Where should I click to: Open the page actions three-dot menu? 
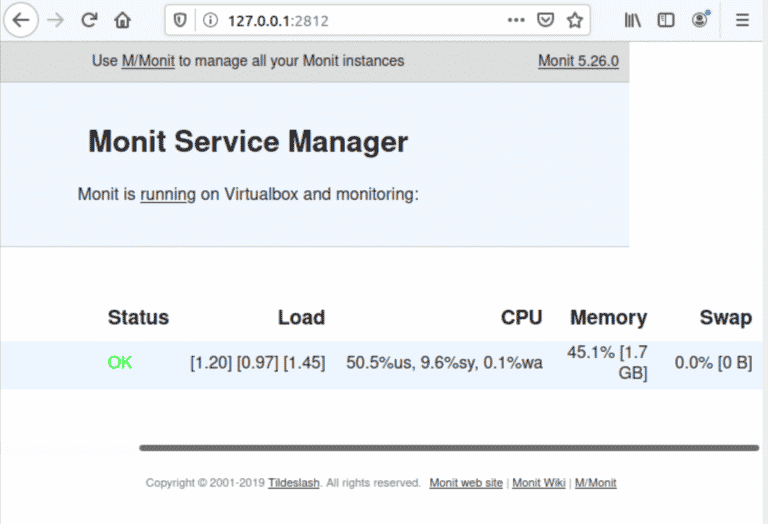(516, 20)
